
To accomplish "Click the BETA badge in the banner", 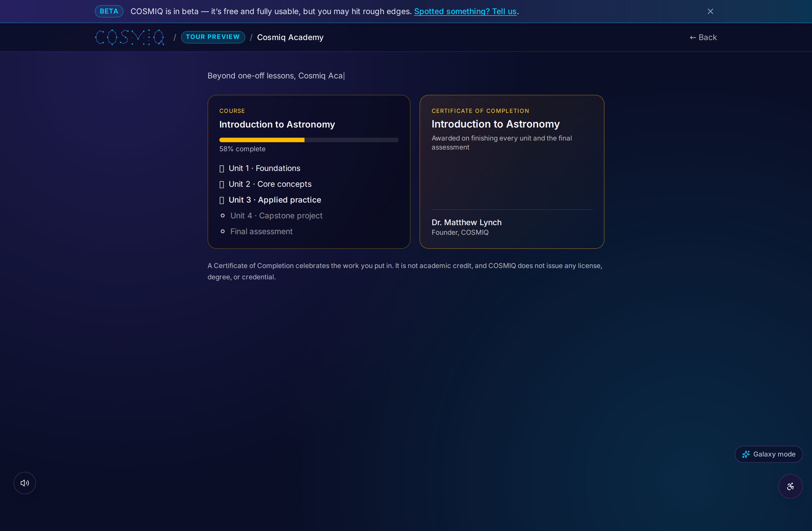I will click(109, 11).
